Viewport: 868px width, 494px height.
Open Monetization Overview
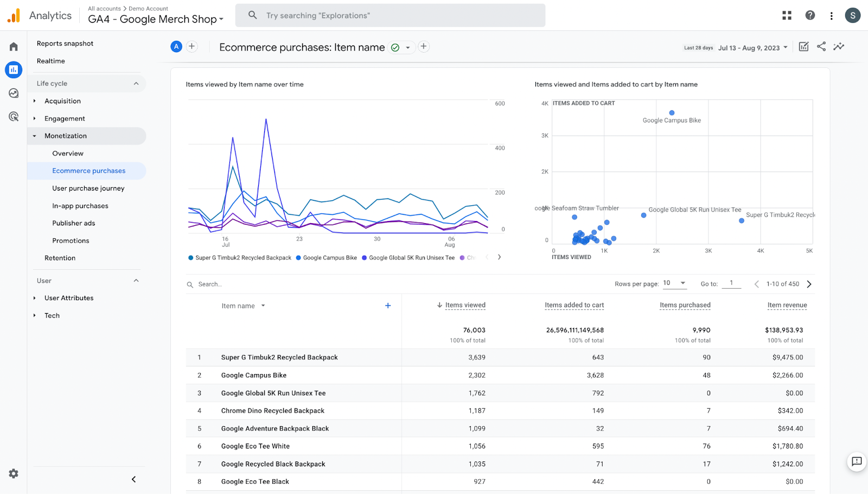click(x=68, y=153)
